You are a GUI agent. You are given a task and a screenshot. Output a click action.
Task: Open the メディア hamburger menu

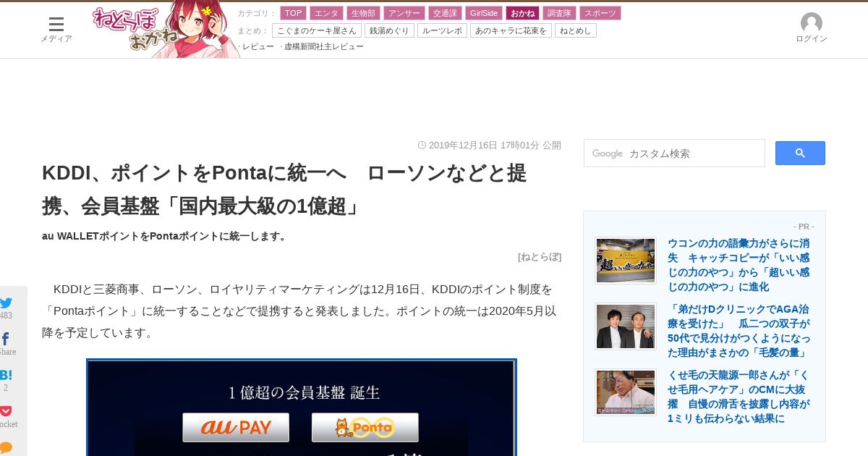click(x=56, y=29)
